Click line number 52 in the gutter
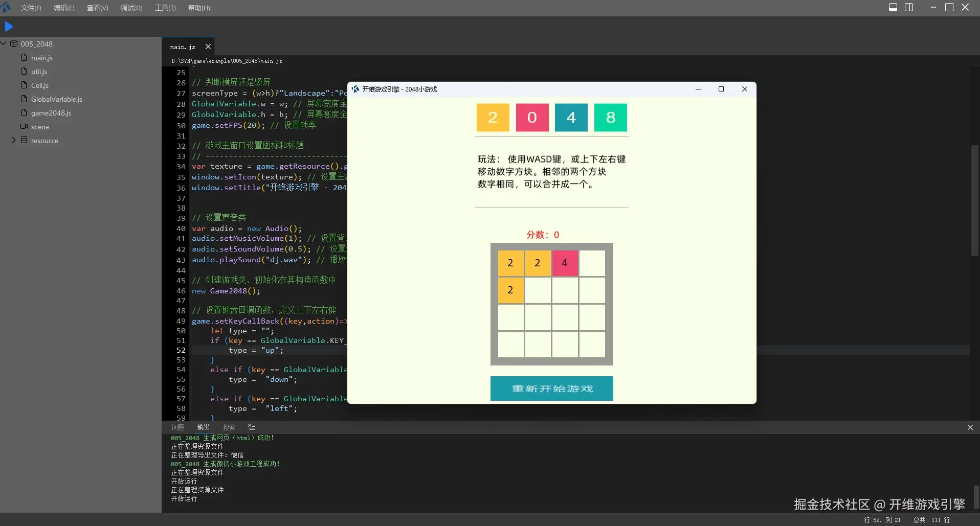The width and height of the screenshot is (980, 526). point(181,350)
